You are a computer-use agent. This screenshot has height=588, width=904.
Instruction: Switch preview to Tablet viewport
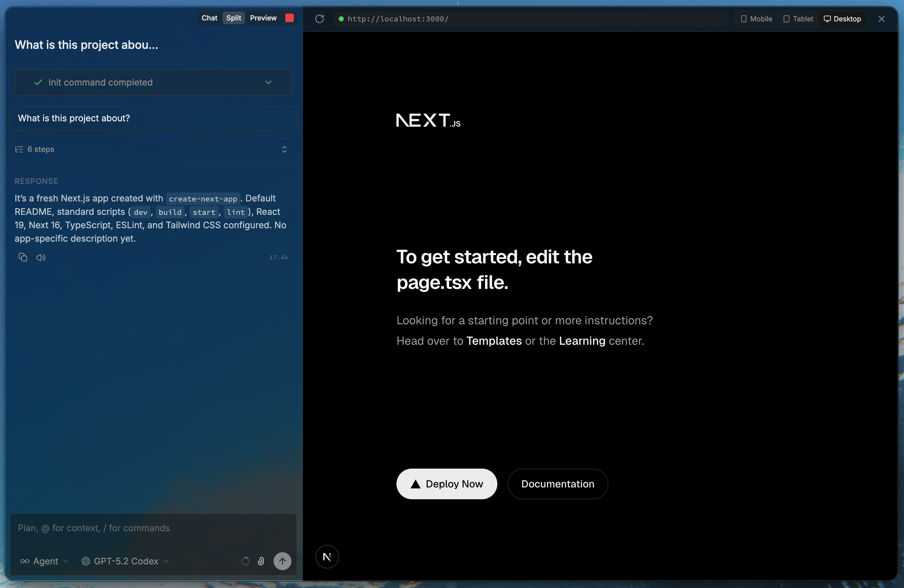(x=798, y=19)
